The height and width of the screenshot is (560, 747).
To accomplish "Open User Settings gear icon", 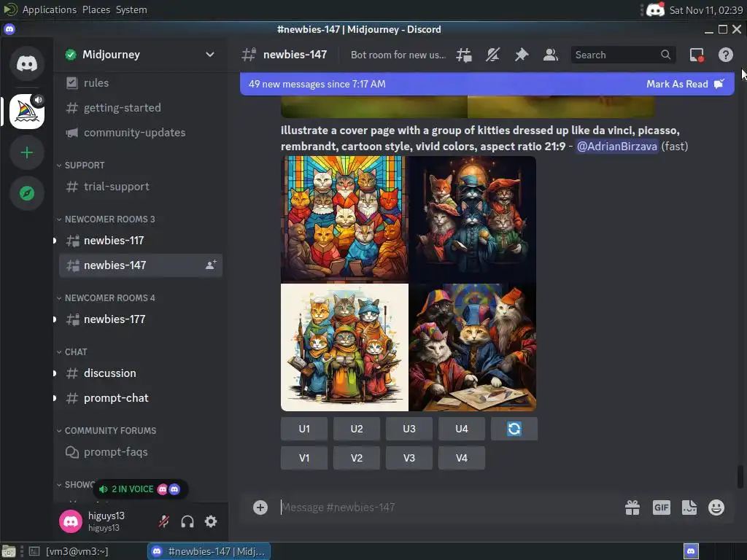I will click(211, 521).
